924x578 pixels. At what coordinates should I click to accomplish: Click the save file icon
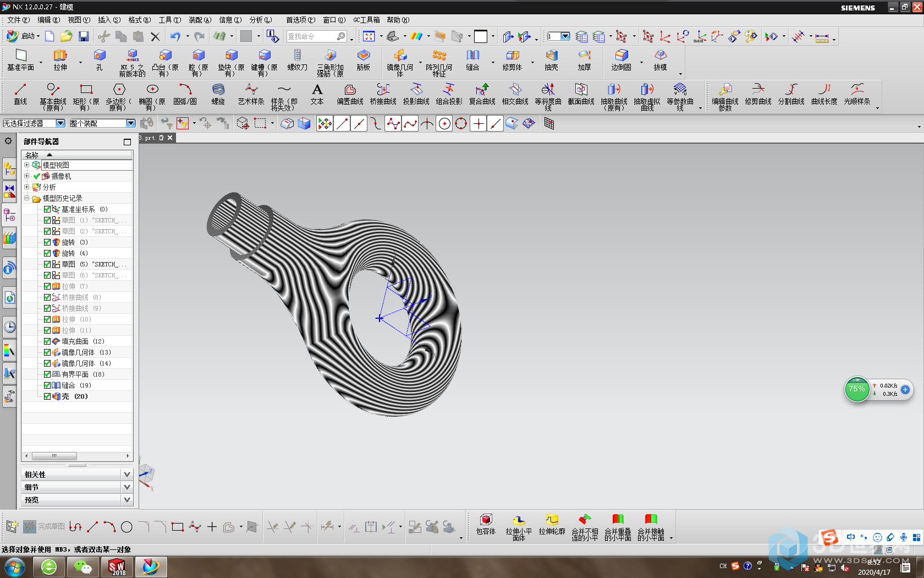[x=84, y=36]
